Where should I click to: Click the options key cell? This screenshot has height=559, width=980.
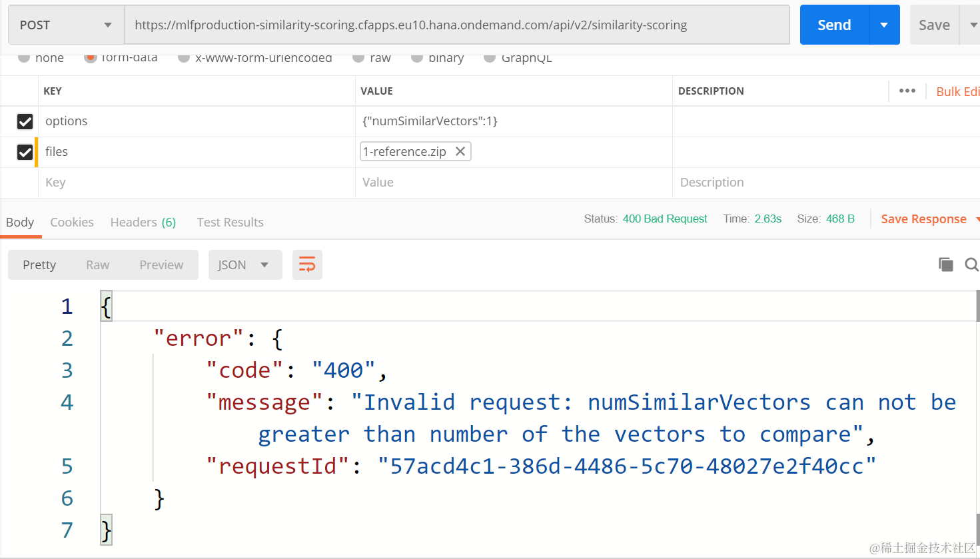click(x=197, y=121)
